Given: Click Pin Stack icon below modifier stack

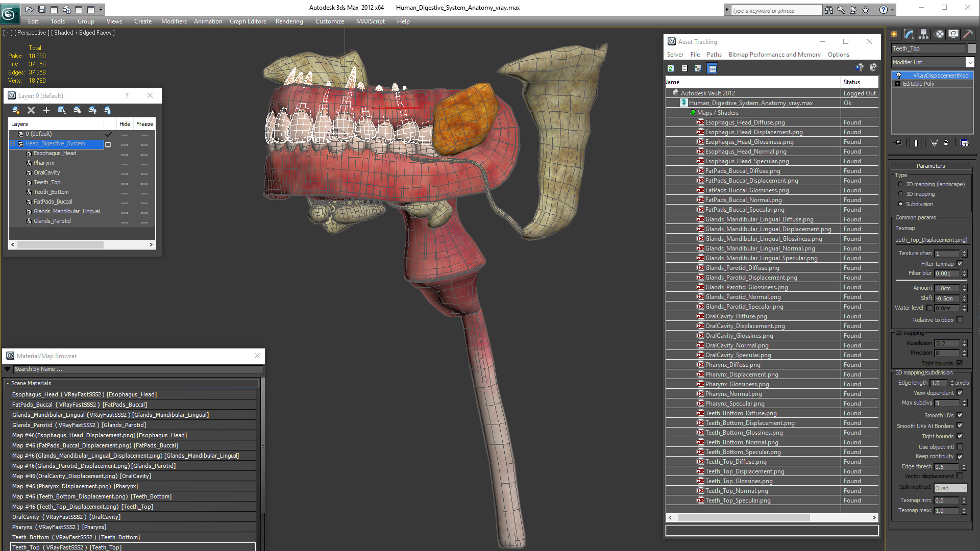Looking at the screenshot, I should [x=898, y=143].
